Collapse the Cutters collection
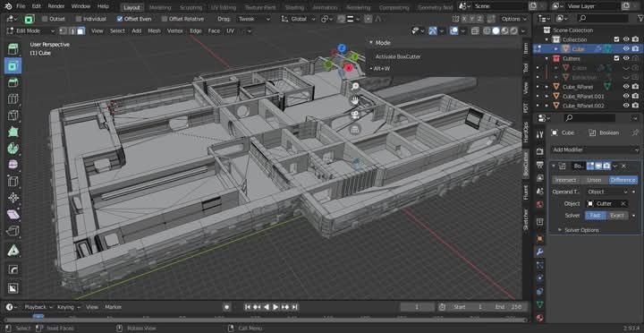 547,59
